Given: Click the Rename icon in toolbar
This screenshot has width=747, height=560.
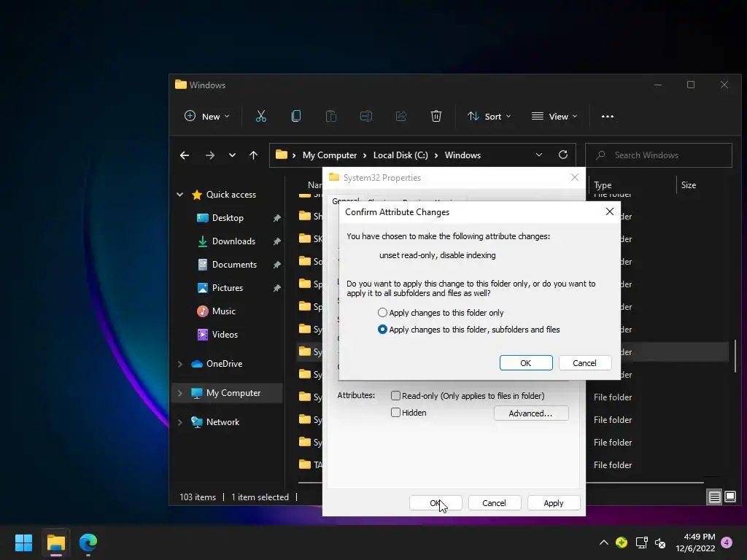Looking at the screenshot, I should 366,116.
